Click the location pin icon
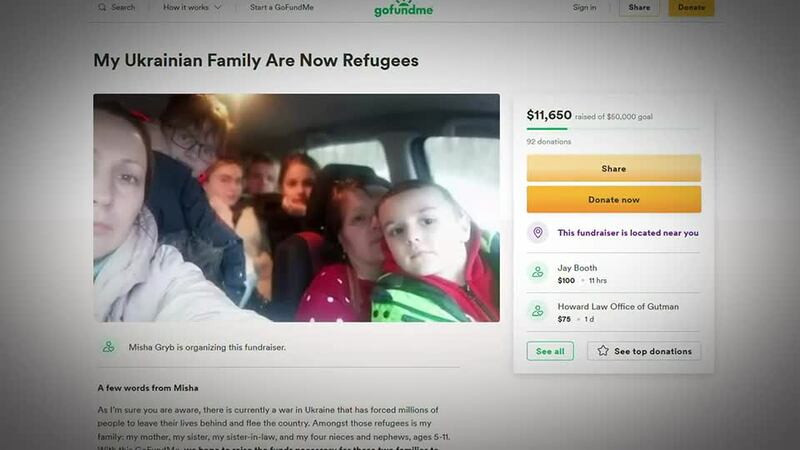Screen dimensions: 800x450 pos(538,233)
